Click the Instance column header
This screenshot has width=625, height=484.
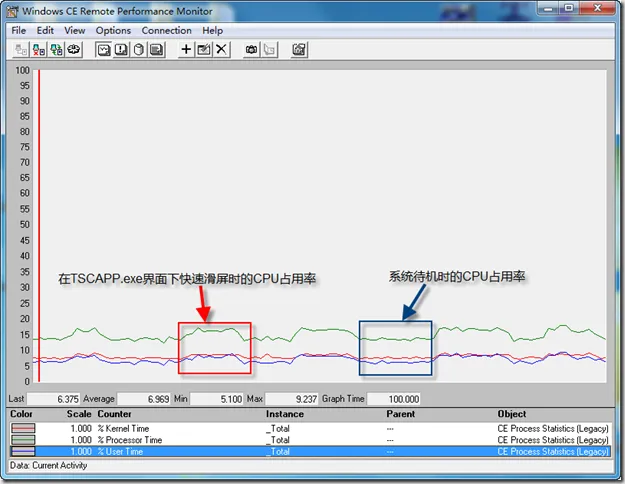(x=285, y=414)
